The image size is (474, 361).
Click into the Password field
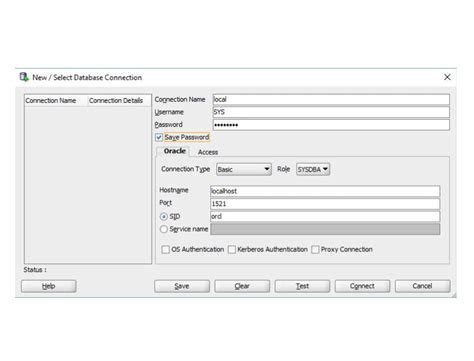point(331,125)
